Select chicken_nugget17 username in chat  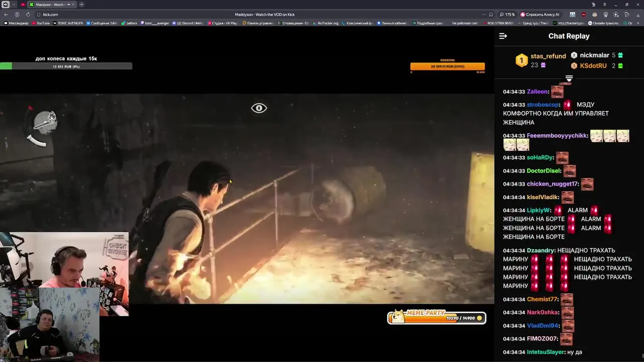552,184
